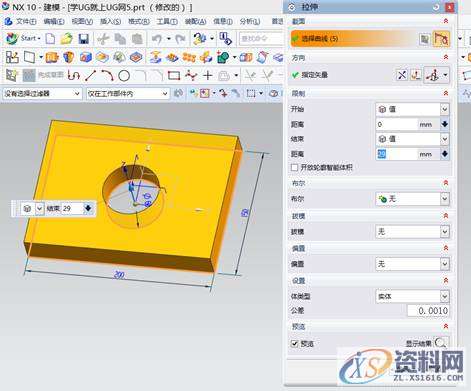
Task: Click the Vector dialog icon beside Specify Vector
Action: pyautogui.click(x=415, y=75)
